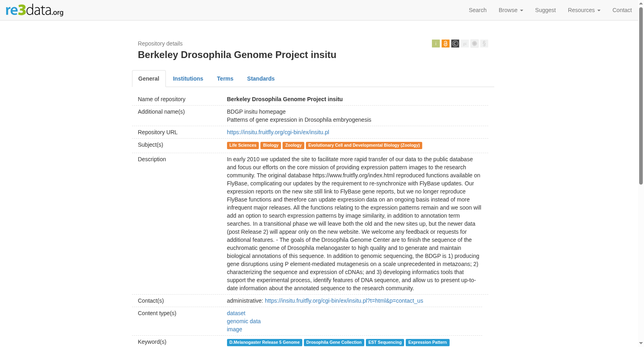The height and width of the screenshot is (347, 644).
Task: Click the Drosophila Gene Collection keyword tag
Action: click(334, 343)
